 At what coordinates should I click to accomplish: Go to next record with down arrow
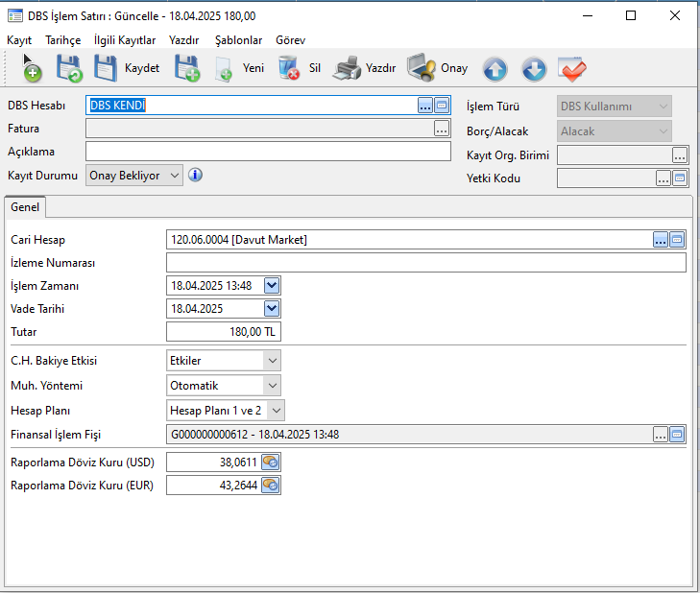click(x=534, y=69)
